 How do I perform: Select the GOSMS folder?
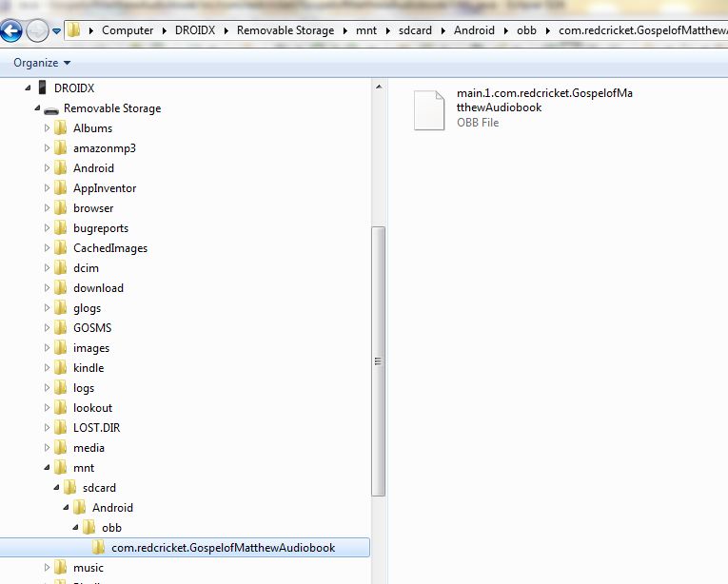(92, 328)
